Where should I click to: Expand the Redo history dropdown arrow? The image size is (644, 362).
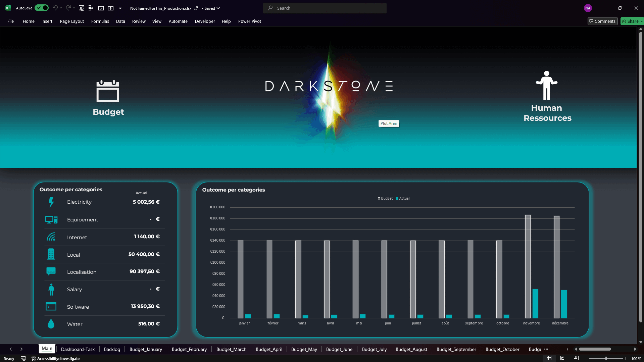click(x=74, y=8)
